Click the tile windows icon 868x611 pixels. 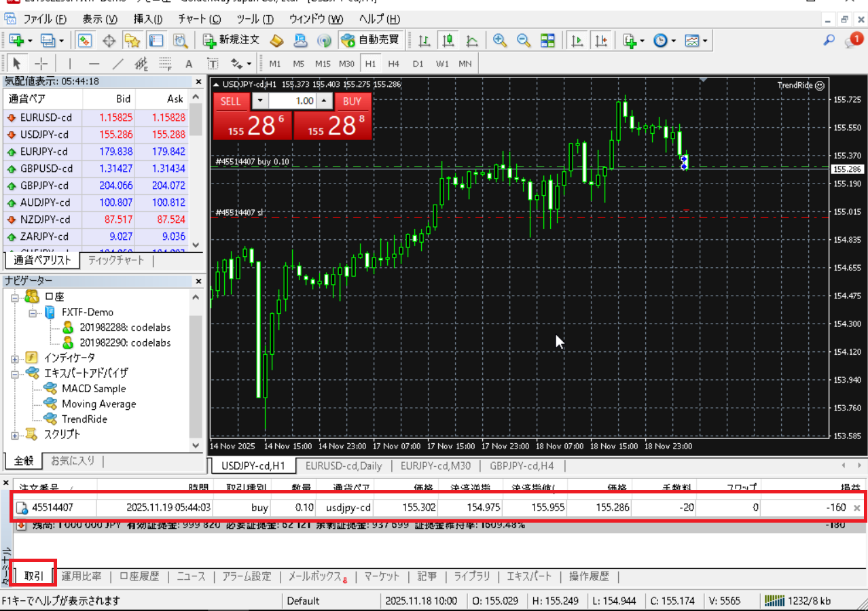[547, 41]
